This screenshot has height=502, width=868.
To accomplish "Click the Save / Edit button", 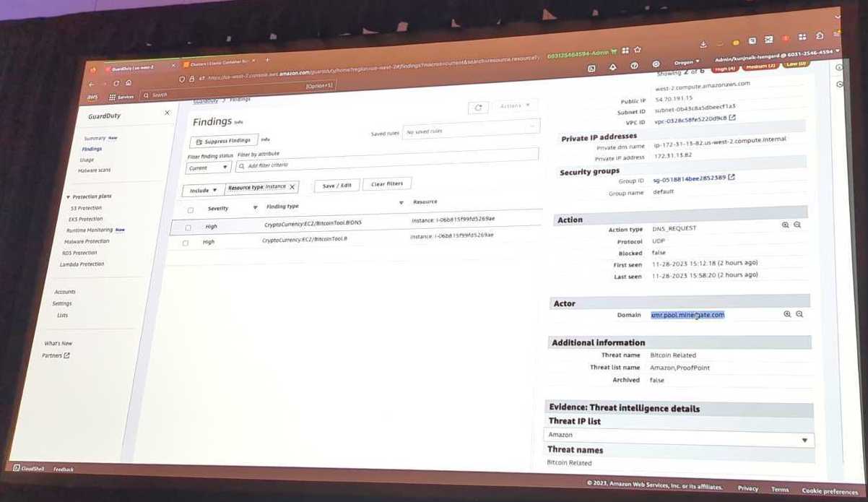I will 337,186.
